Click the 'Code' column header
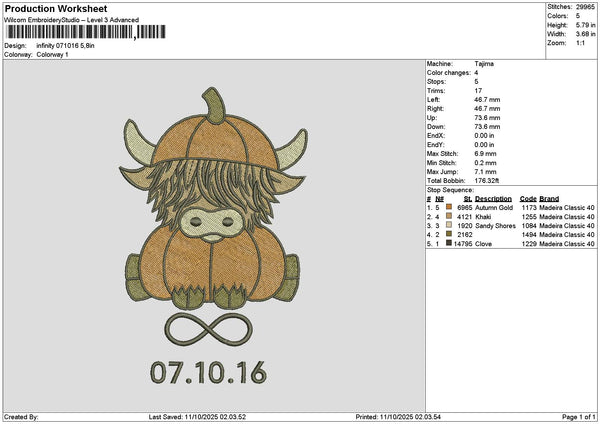 tap(528, 199)
